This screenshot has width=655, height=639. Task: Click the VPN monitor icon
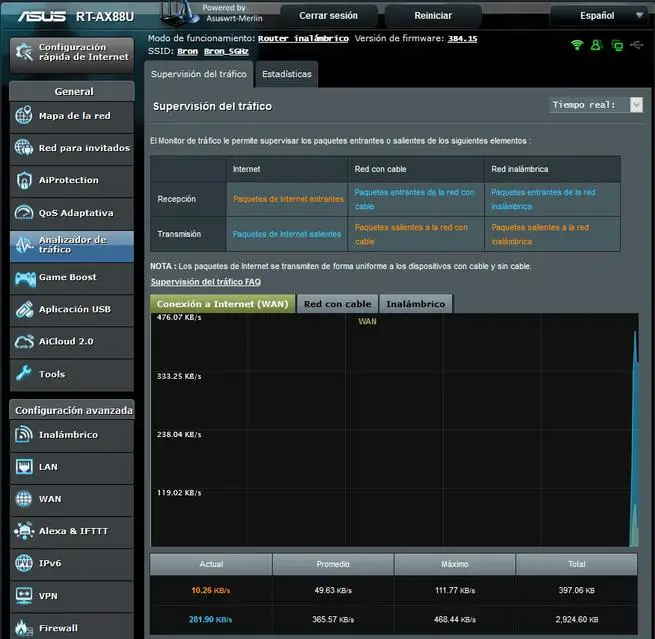(24, 595)
